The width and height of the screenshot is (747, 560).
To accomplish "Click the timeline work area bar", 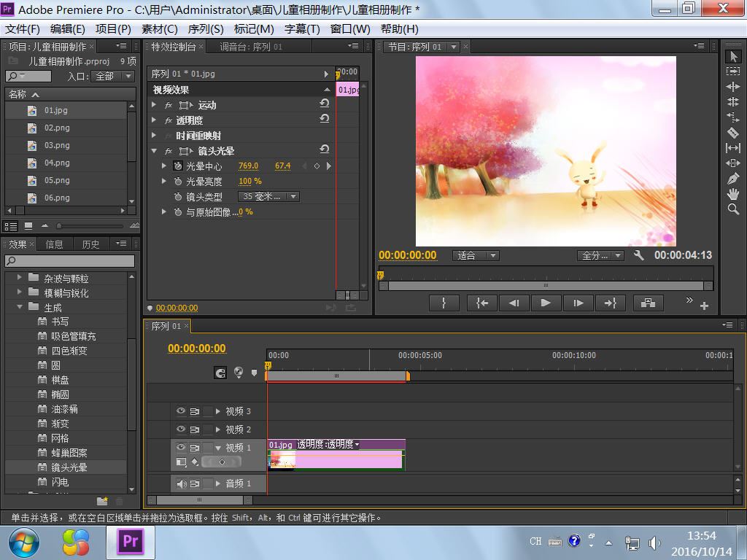I will 337,376.
